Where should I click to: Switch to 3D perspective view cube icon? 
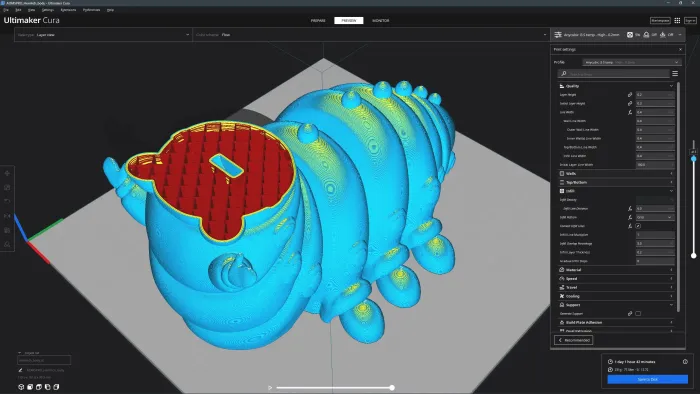(x=21, y=387)
